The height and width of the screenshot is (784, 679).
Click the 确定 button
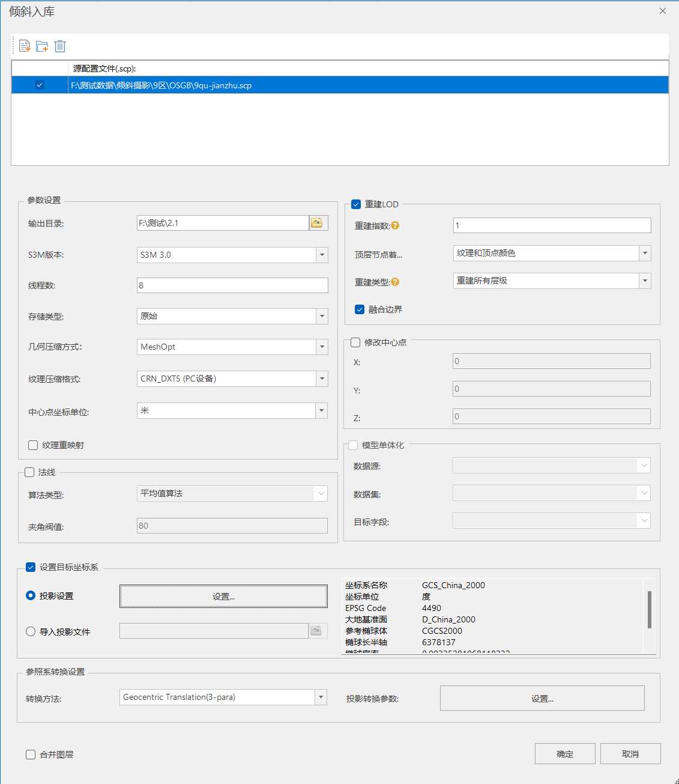pos(564,754)
